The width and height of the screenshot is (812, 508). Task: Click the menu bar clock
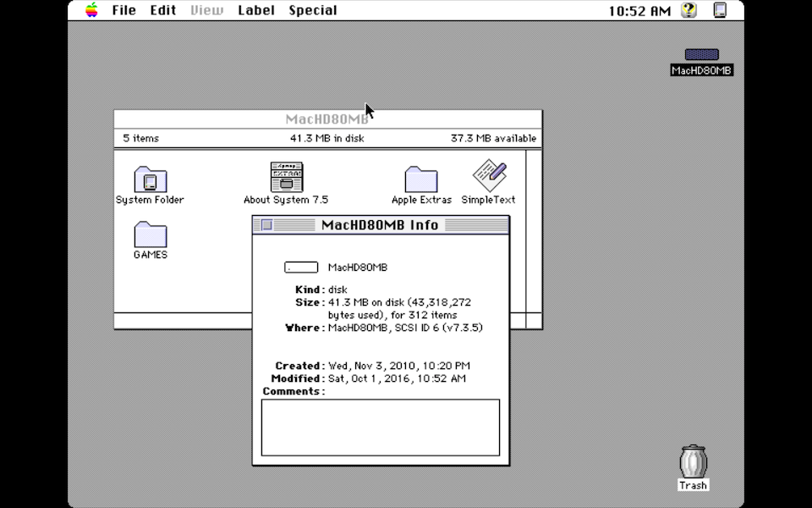click(639, 11)
